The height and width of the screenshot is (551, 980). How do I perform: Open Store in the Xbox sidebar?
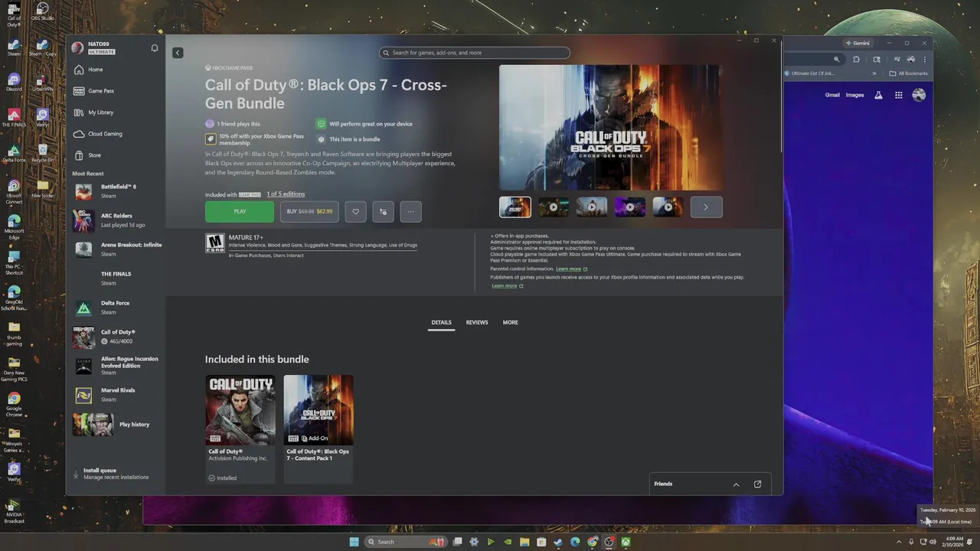(115, 155)
